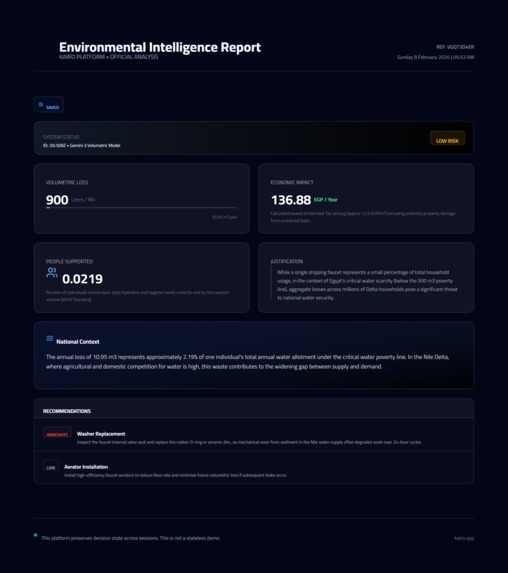This screenshot has height=573, width=508.
Task: Click the system ID and model line
Action: [x=81, y=145]
